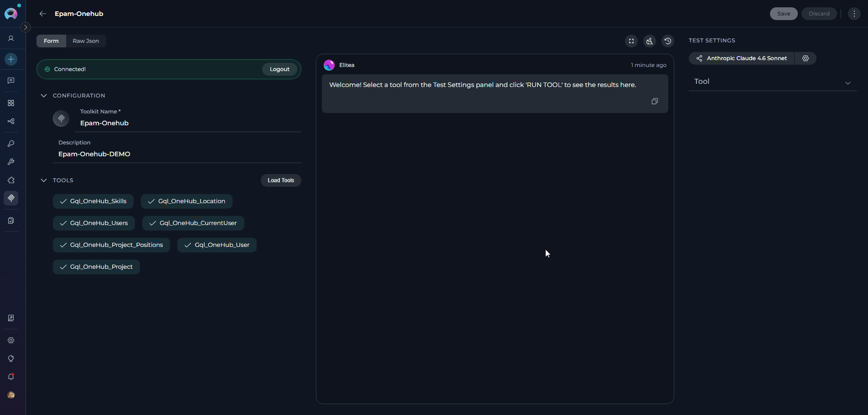The image size is (868, 415).
Task: Expand the sidebar with the arrow toggle
Action: [26, 27]
